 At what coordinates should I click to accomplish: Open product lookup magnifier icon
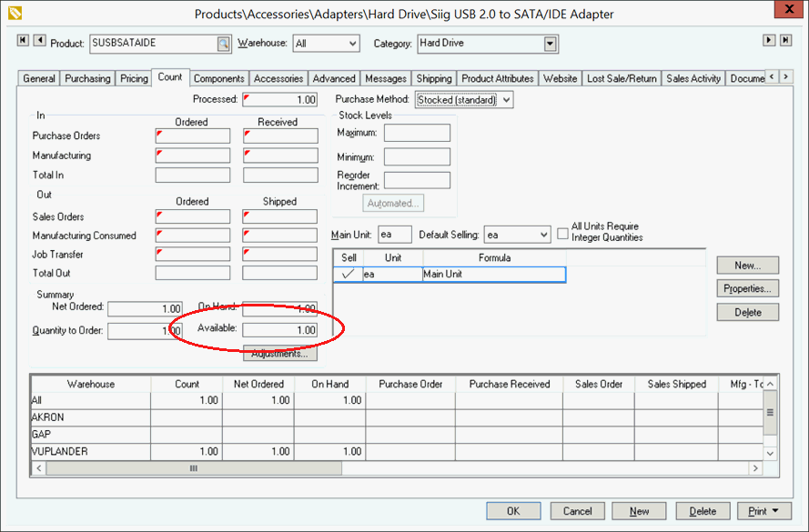tap(223, 44)
